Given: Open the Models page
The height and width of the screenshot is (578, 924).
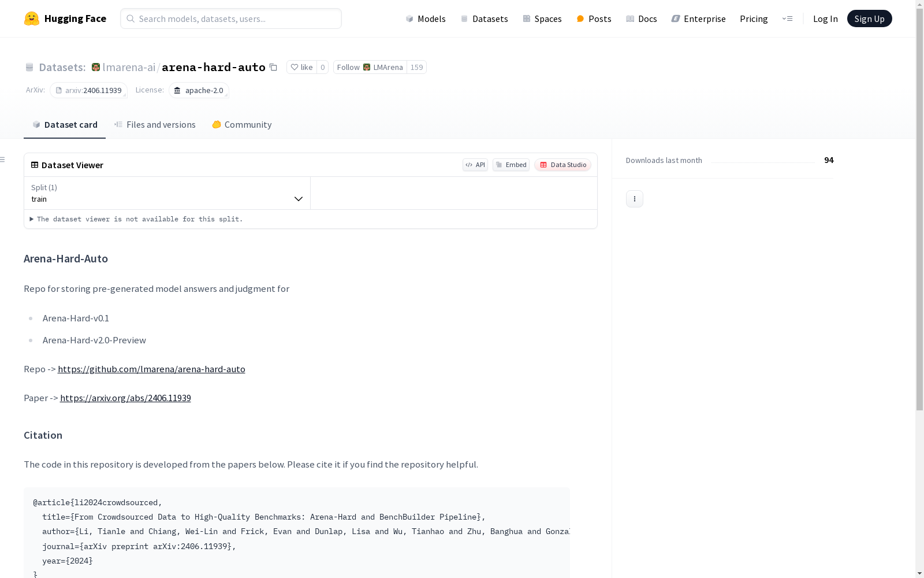Looking at the screenshot, I should tap(426, 18).
